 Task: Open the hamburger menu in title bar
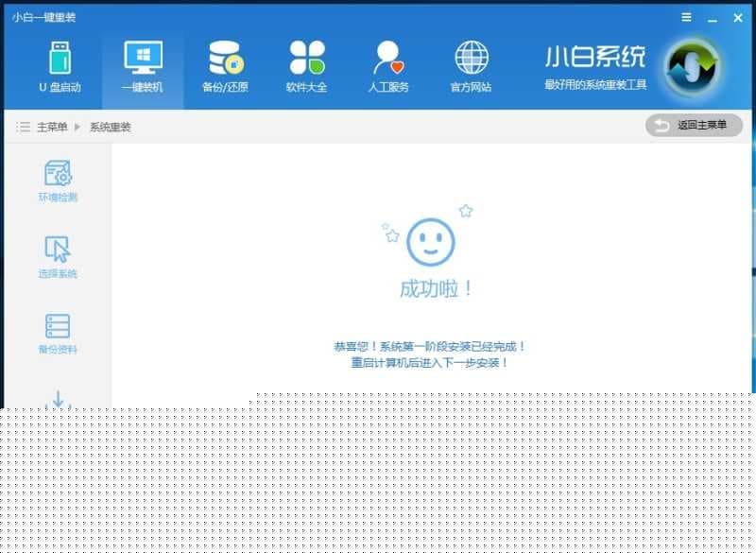(687, 17)
